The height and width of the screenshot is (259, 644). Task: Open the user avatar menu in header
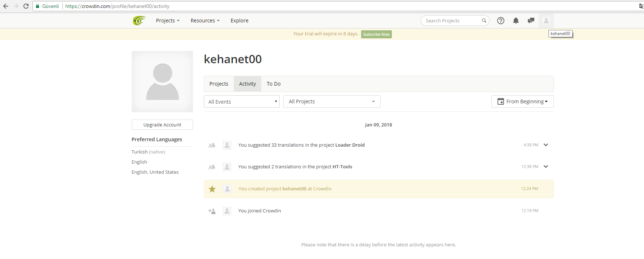point(546,21)
